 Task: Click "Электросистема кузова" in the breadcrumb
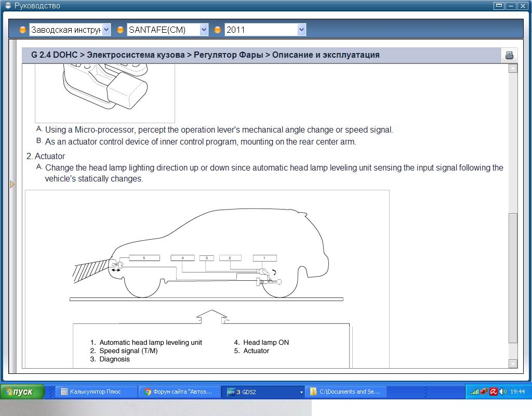click(136, 55)
